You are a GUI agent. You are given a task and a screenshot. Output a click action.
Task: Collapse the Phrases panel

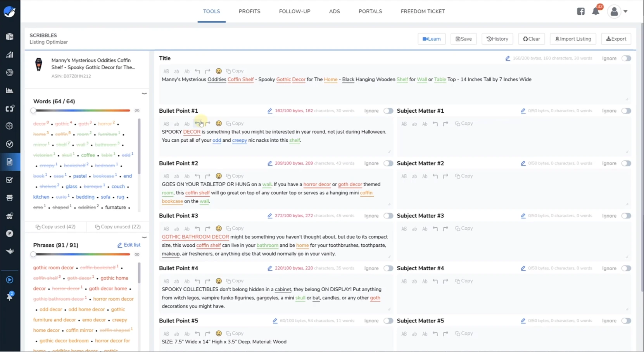144,237
